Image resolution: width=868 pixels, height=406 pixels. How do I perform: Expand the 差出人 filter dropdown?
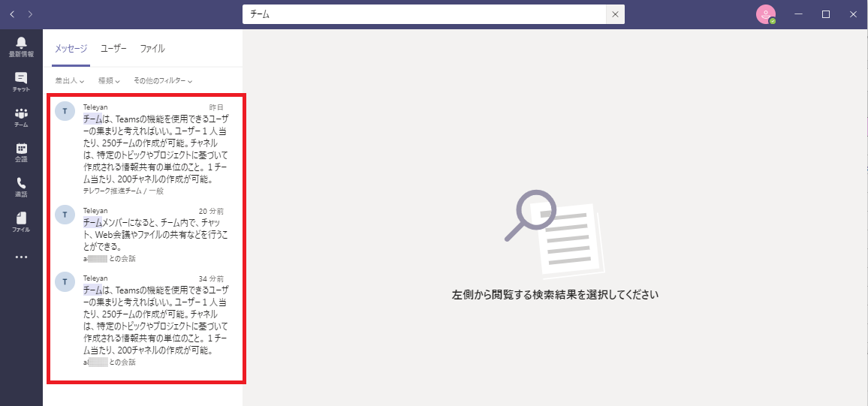click(69, 81)
